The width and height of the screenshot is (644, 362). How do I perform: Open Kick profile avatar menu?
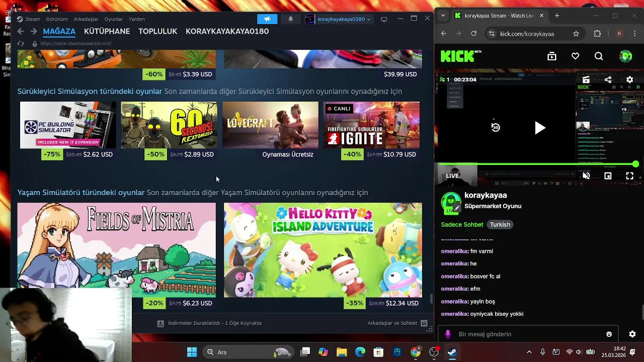pos(626,56)
